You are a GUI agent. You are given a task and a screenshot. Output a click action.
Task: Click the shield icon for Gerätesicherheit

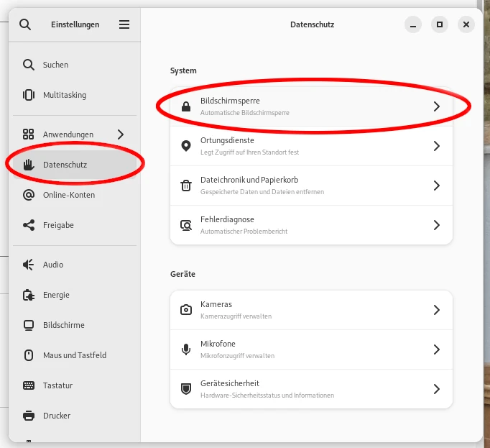[x=186, y=389]
